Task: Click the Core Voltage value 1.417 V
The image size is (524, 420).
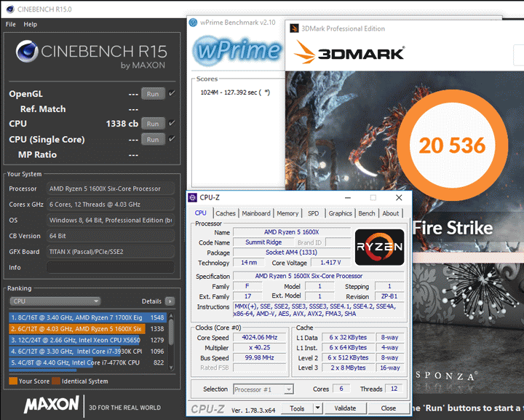Action: coord(330,263)
